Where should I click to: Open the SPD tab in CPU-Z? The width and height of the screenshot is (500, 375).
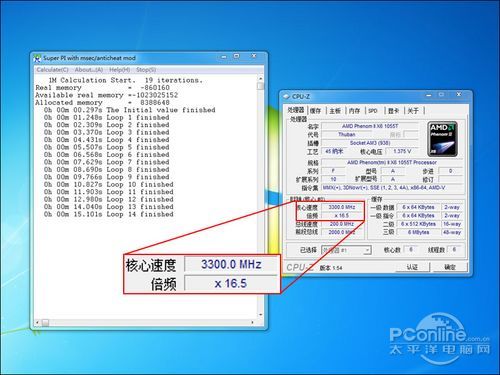pos(373,111)
